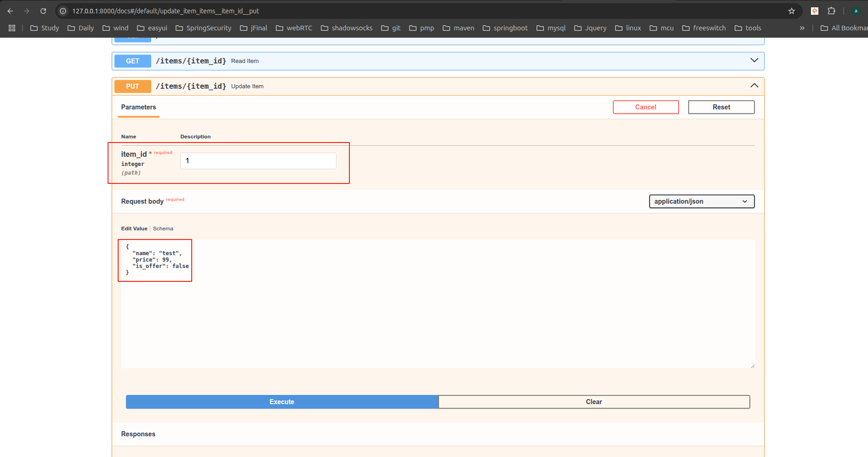Screen dimensions: 868x457
Task: Switch to the Schema tab
Action: 163,228
